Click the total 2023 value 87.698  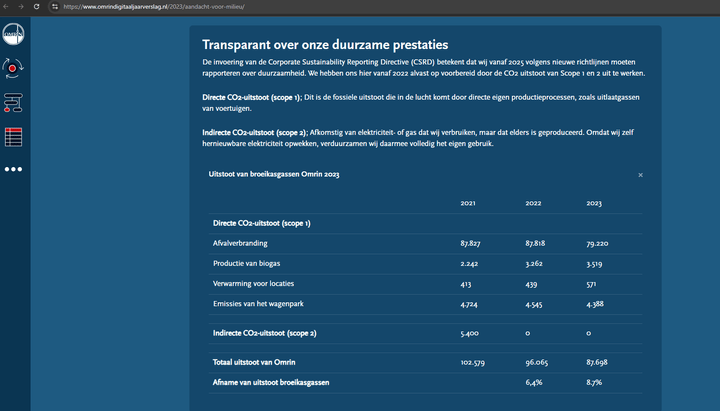click(597, 362)
